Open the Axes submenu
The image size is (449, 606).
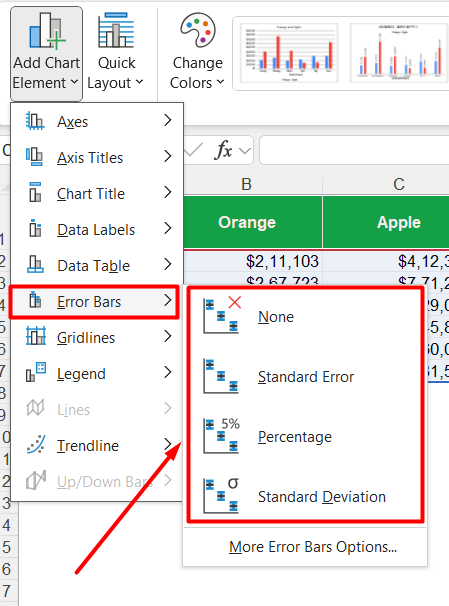point(97,121)
